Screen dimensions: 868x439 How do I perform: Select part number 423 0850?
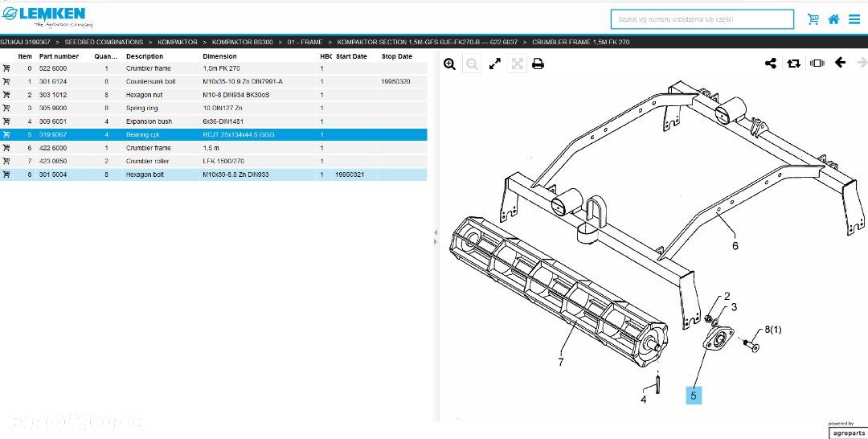coord(52,161)
